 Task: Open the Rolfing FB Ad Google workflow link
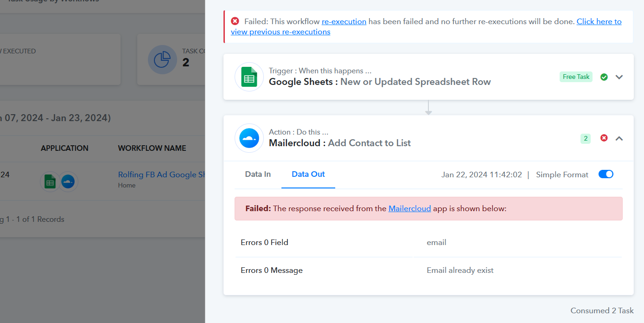click(161, 174)
